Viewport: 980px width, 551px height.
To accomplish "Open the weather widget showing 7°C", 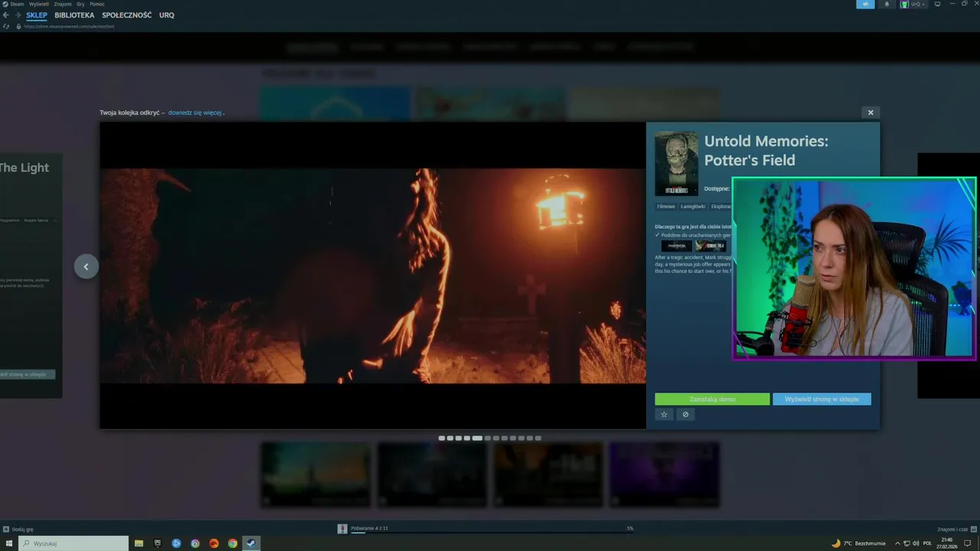I will 858,543.
